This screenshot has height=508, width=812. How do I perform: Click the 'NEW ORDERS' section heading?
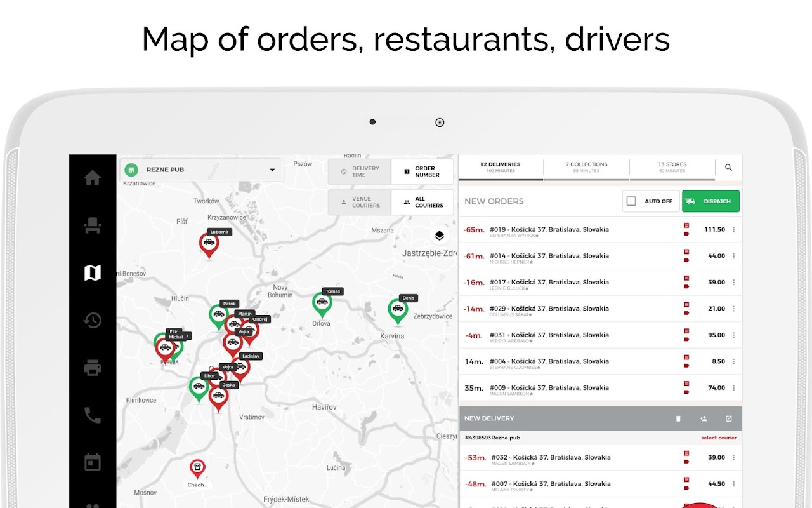coord(494,201)
